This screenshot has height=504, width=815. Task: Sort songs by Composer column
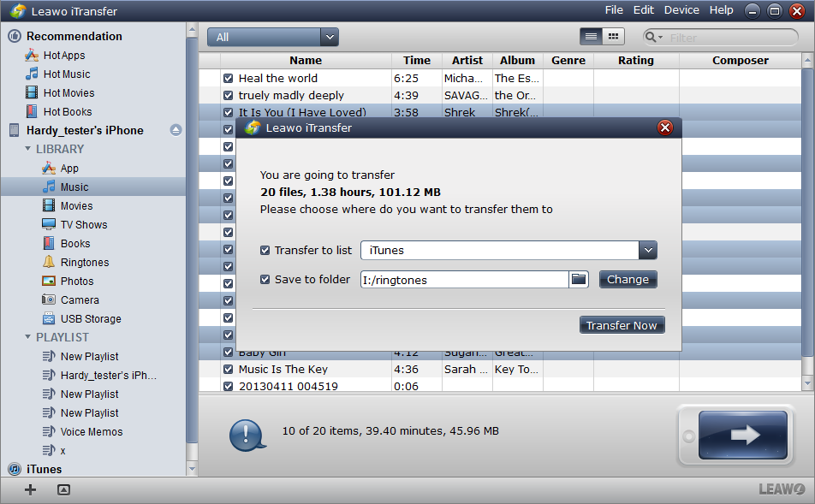tap(741, 60)
